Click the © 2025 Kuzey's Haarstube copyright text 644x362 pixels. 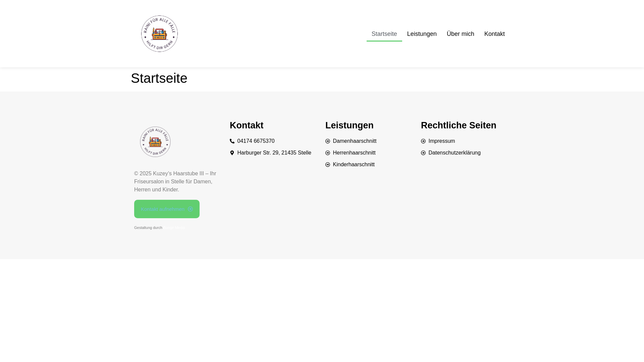click(175, 182)
